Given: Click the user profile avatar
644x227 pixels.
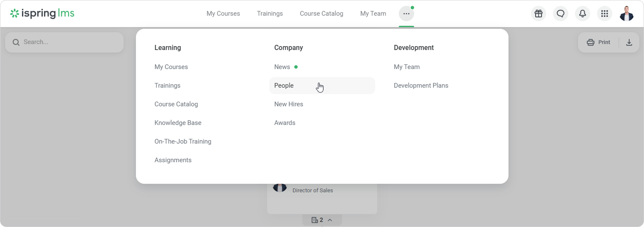Looking at the screenshot, I should click(627, 14).
